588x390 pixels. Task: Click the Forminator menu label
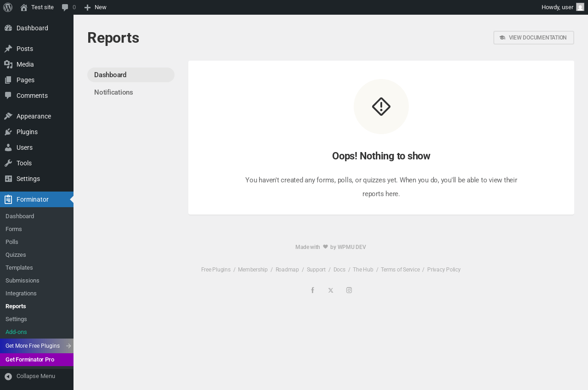tap(33, 199)
